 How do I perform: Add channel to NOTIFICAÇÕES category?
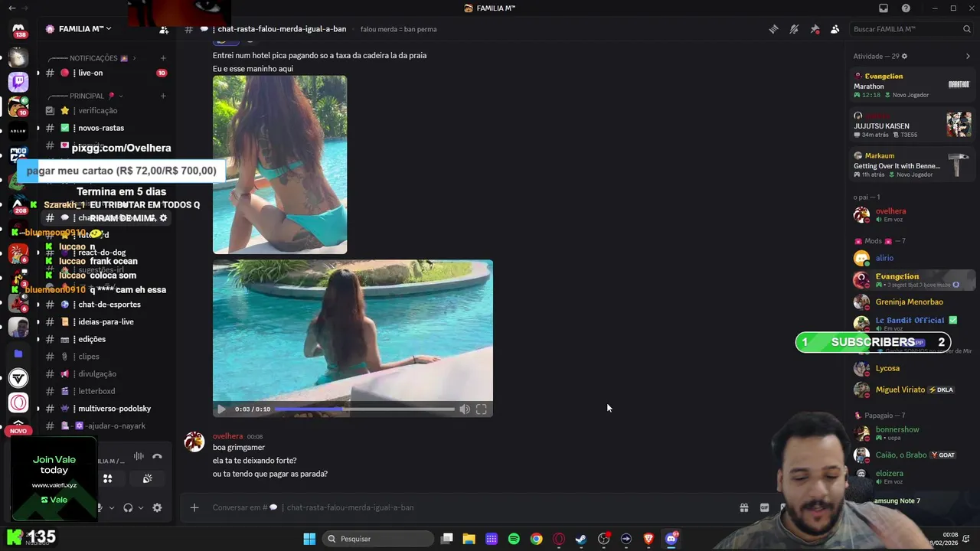(x=163, y=58)
